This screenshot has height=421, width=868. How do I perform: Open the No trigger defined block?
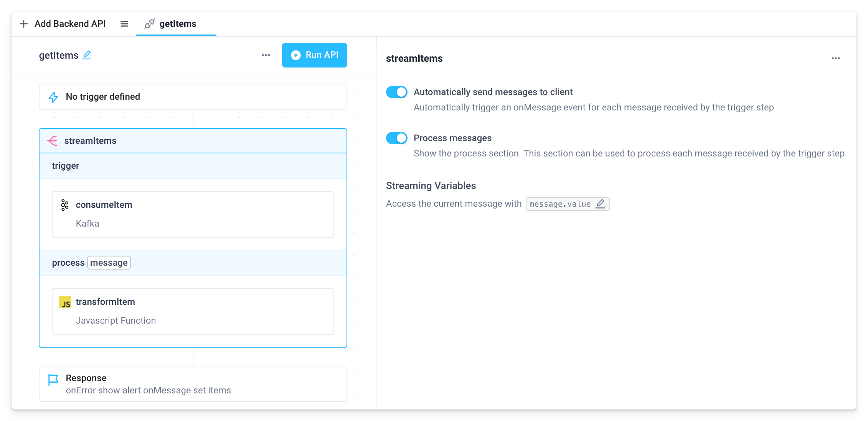point(193,97)
